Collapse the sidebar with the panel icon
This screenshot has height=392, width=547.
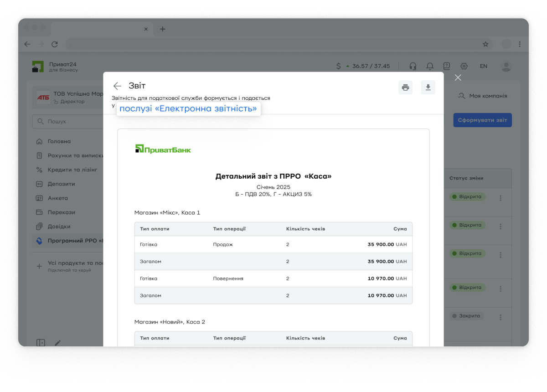click(41, 343)
